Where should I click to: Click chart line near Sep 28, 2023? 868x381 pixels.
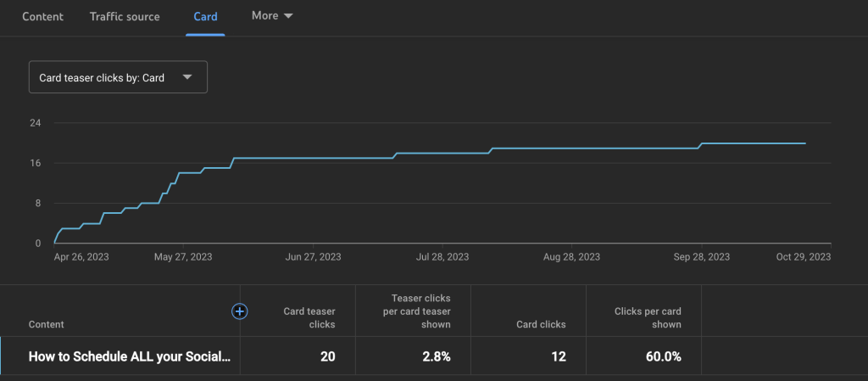pyautogui.click(x=701, y=144)
